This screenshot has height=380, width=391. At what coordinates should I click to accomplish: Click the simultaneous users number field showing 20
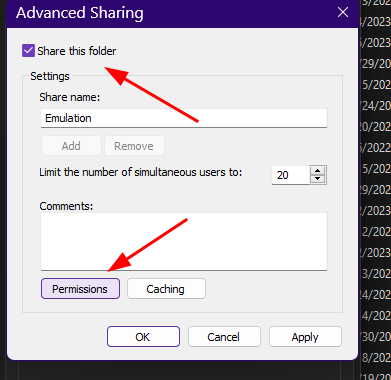tap(291, 175)
